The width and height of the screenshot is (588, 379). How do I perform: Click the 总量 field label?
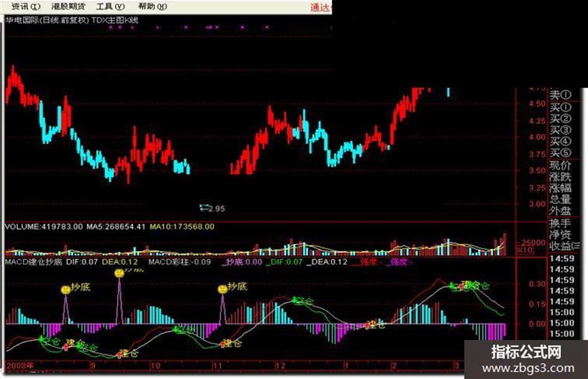point(560,199)
